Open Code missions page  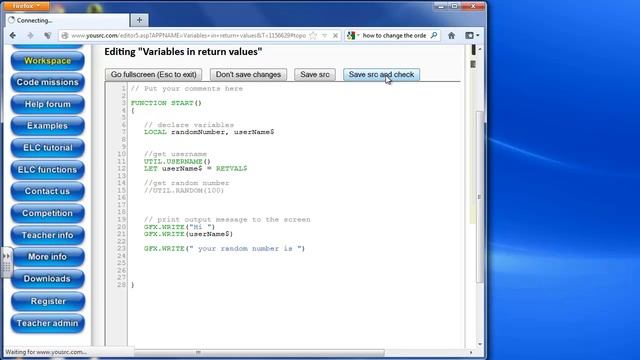(x=47, y=82)
